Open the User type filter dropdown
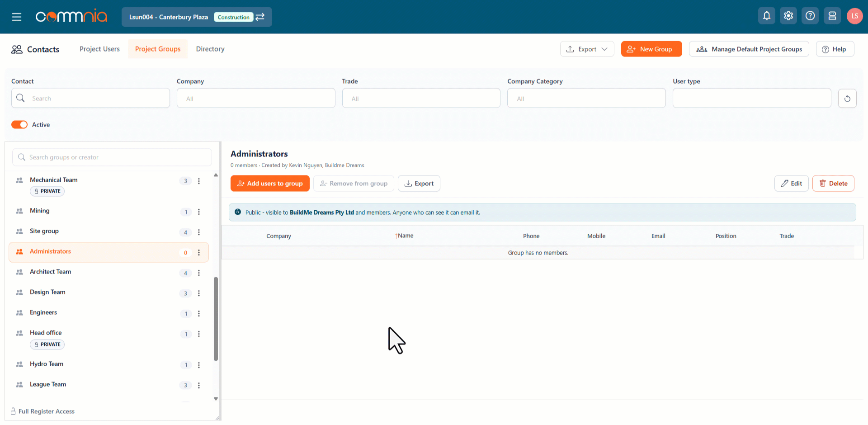 [752, 98]
